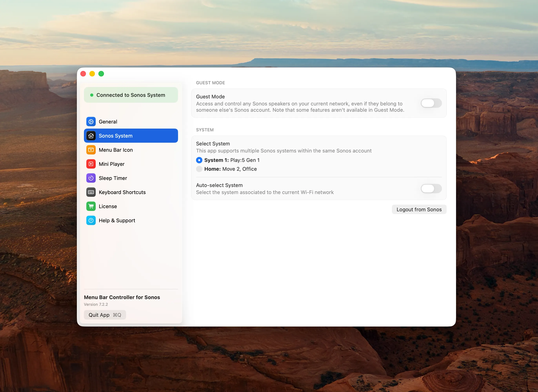Go to Menu Bar Icon settings
The height and width of the screenshot is (392, 538).
[x=131, y=150]
